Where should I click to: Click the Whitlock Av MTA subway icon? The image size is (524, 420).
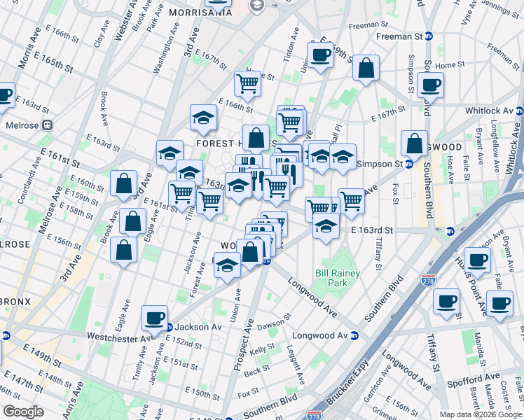[519, 111]
